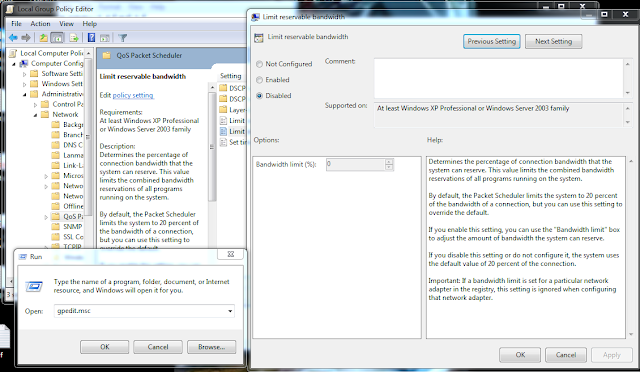
Task: Expand the Software Settings node arrow
Action: [x=24, y=74]
